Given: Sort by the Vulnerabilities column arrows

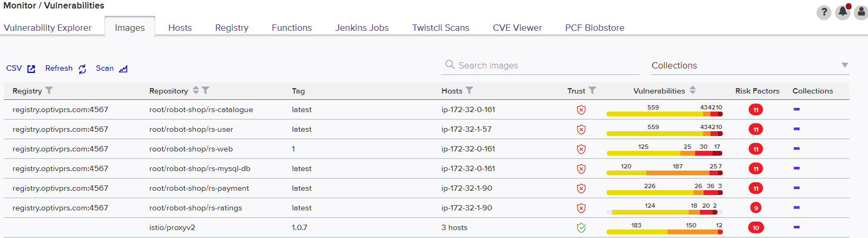Looking at the screenshot, I should pyautogui.click(x=692, y=91).
